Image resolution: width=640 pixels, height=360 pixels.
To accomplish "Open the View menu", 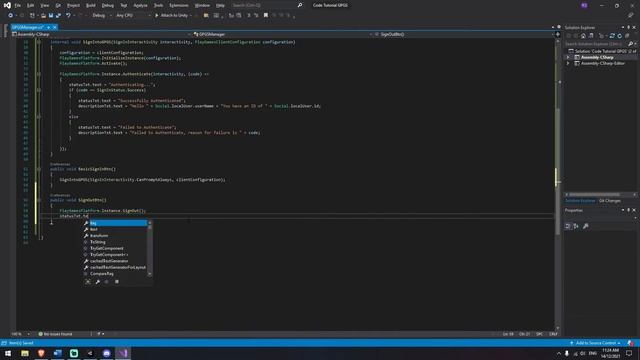I will tap(44, 5).
